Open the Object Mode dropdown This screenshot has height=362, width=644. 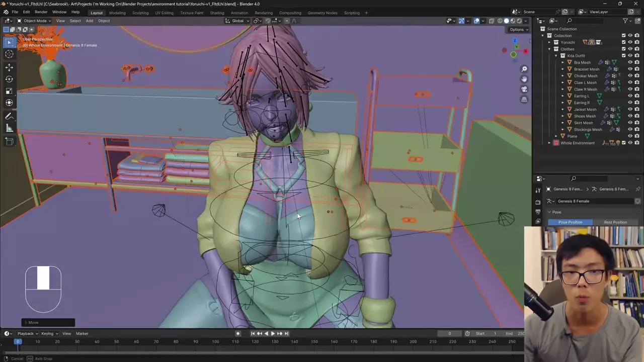click(34, 21)
